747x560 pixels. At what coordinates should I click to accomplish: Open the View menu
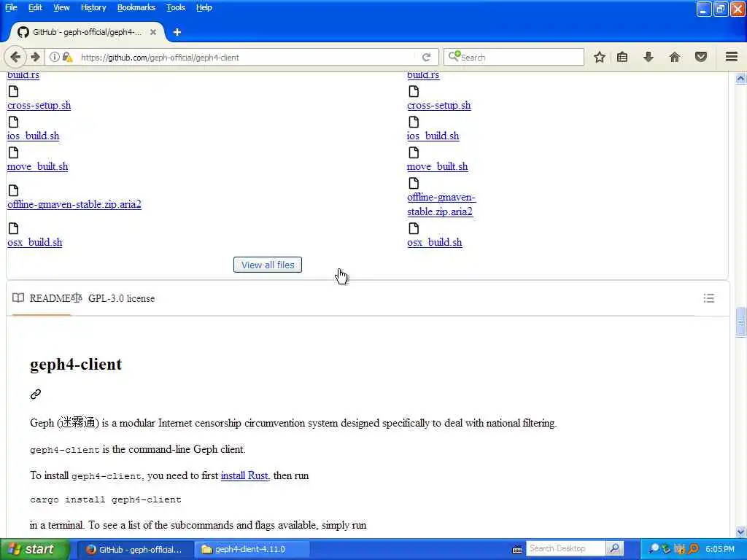click(x=61, y=7)
